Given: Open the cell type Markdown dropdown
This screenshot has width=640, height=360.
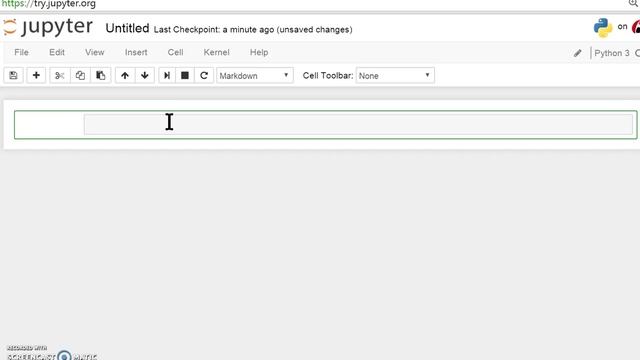Looking at the screenshot, I should point(255,76).
